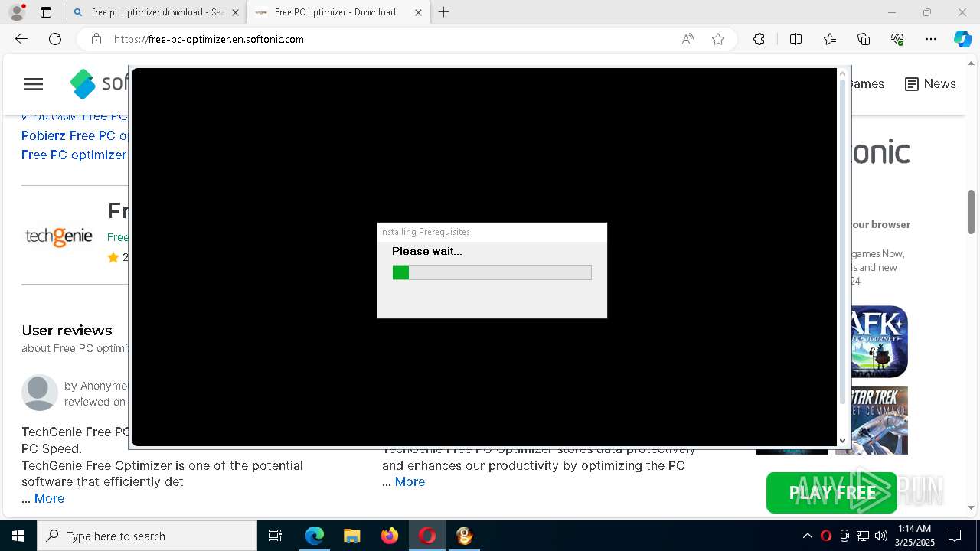Open the Collections panel

click(x=864, y=39)
